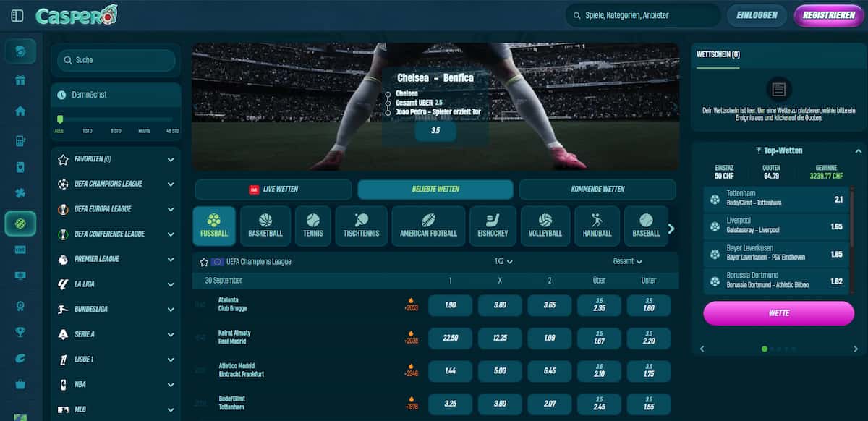Click the pink Wette button
The width and height of the screenshot is (868, 421).
(778, 313)
